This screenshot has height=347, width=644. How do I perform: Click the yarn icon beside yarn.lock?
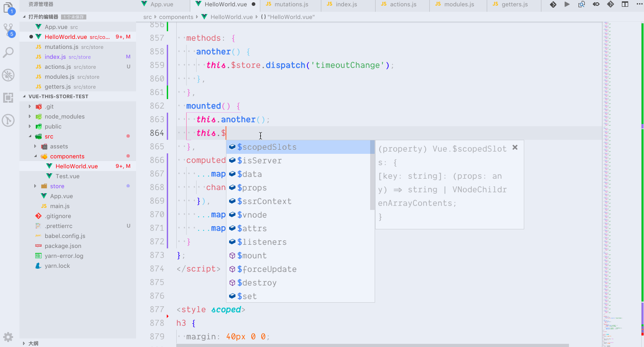(38, 266)
